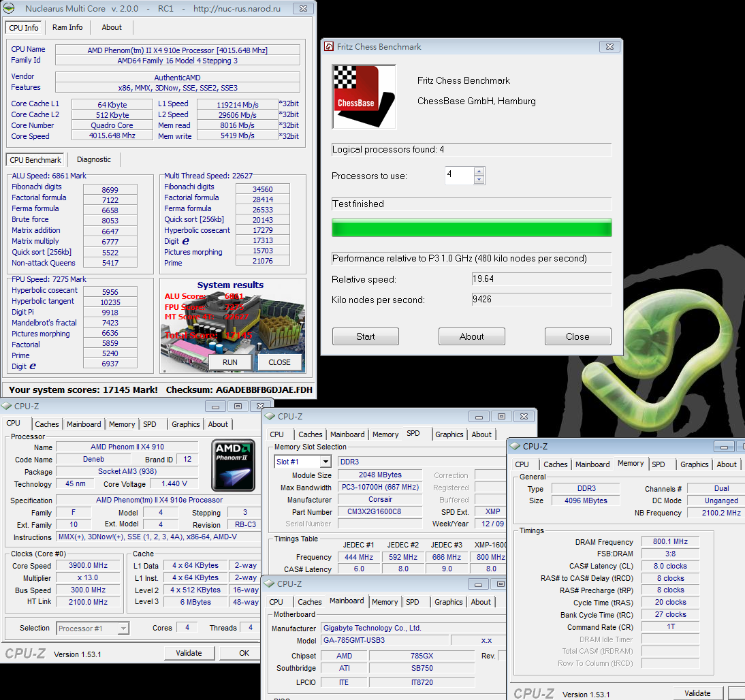Close the Fritz Chess Benchmark window via X
This screenshot has width=745, height=700.
(x=609, y=46)
